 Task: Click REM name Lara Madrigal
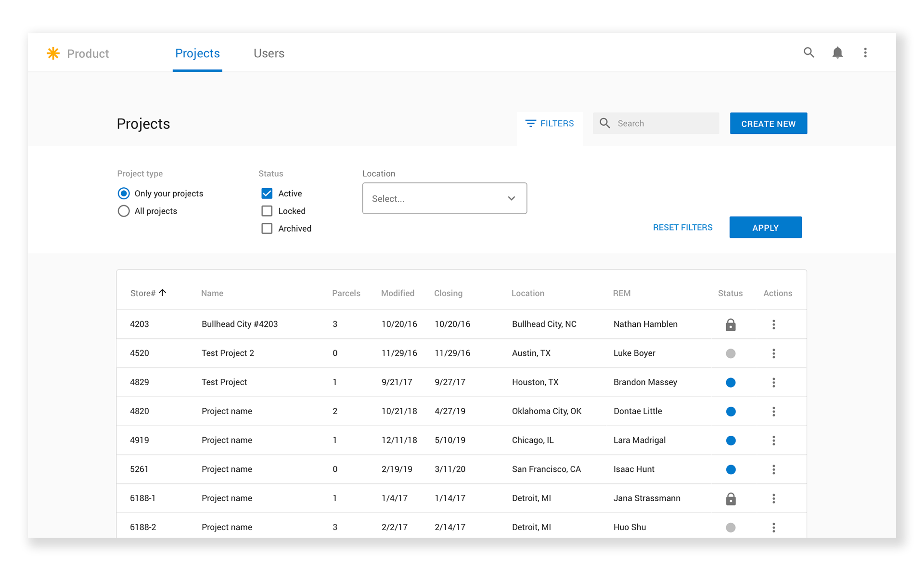pyautogui.click(x=640, y=440)
